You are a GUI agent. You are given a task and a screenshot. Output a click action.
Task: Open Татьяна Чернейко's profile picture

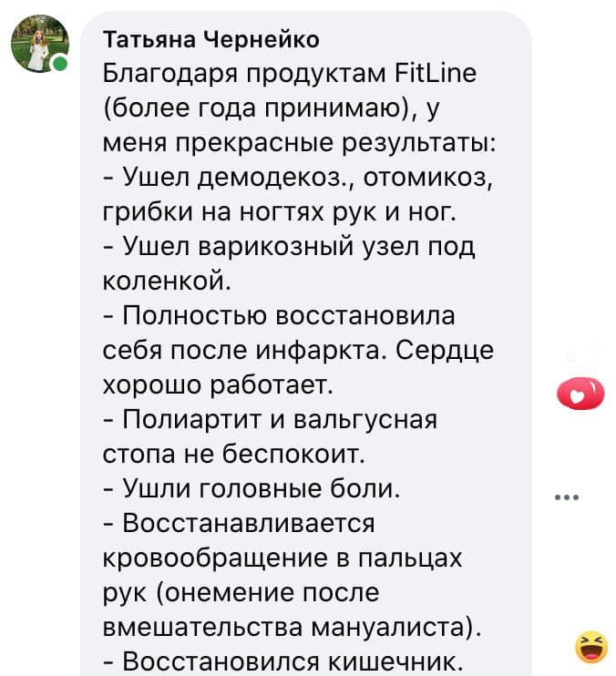[40, 44]
